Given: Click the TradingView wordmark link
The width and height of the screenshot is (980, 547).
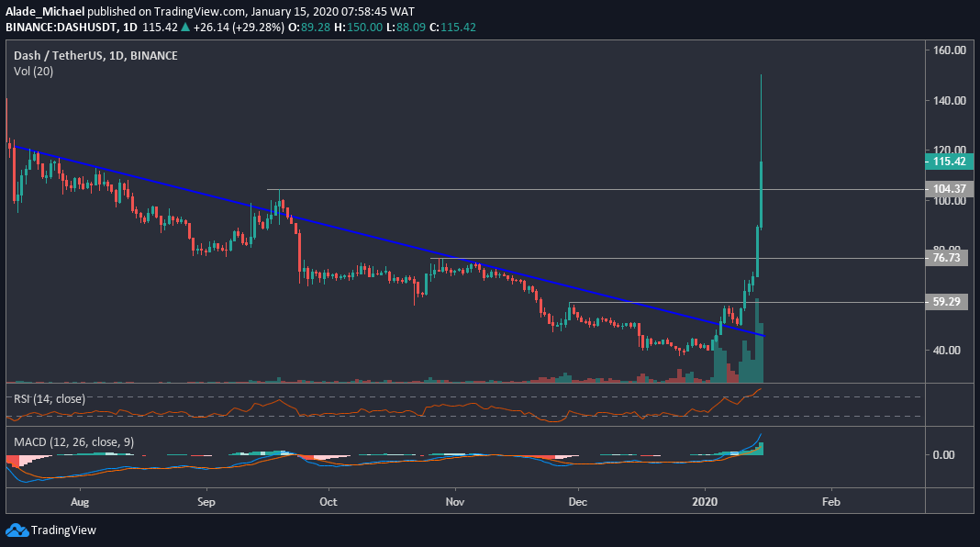Looking at the screenshot, I should point(64,530).
